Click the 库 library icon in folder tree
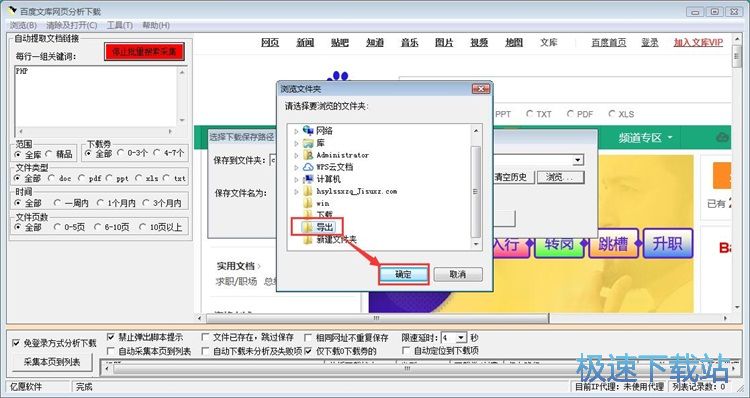The width and height of the screenshot is (750, 398). [308, 143]
